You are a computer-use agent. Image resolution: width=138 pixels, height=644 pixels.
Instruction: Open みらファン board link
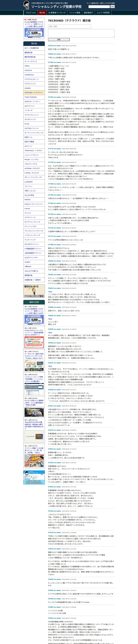coord(34,146)
